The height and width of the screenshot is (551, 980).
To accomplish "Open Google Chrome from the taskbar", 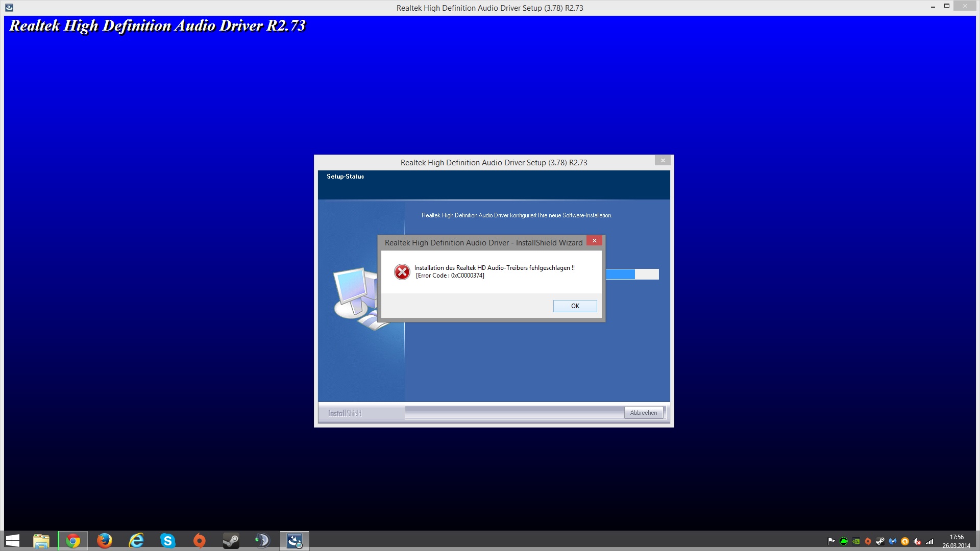I will point(73,541).
